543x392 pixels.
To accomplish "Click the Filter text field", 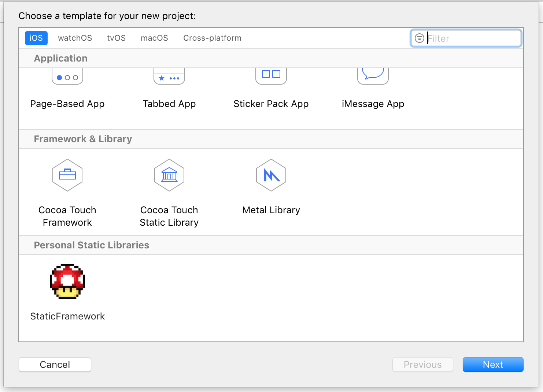I will click(x=466, y=38).
